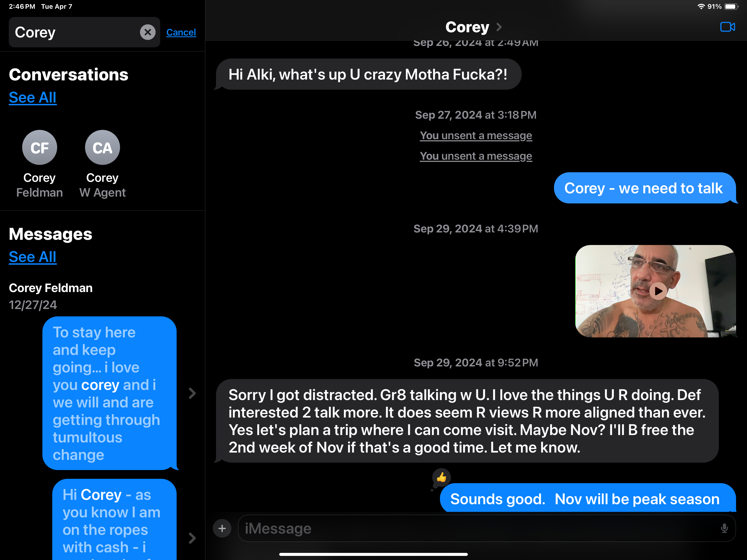Open chevron beside 'Hi Corey' message result
Image resolution: width=747 pixels, height=560 pixels.
192,538
